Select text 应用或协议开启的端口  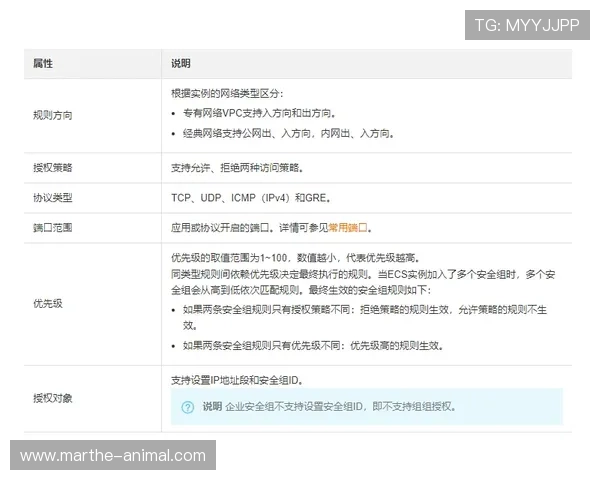point(222,228)
